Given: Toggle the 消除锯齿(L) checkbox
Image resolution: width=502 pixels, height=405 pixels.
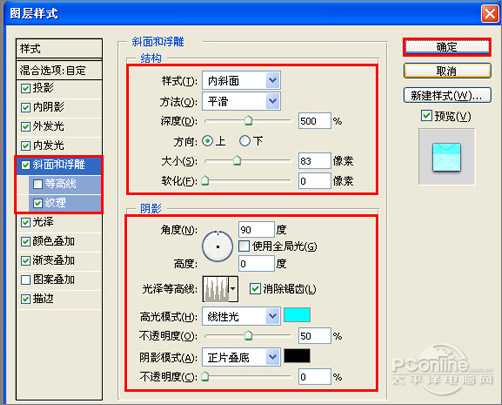Looking at the screenshot, I should pos(255,289).
